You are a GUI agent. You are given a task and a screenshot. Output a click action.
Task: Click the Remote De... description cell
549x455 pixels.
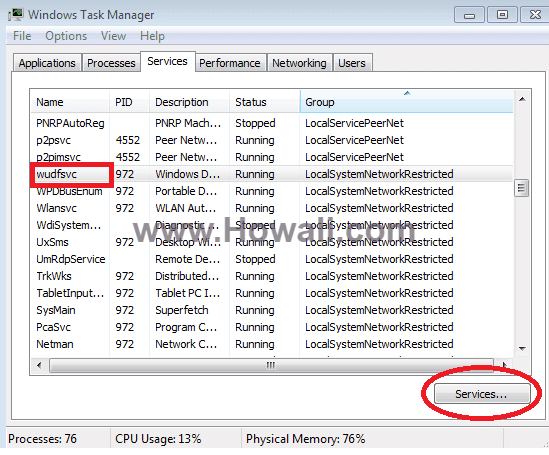[x=188, y=259]
